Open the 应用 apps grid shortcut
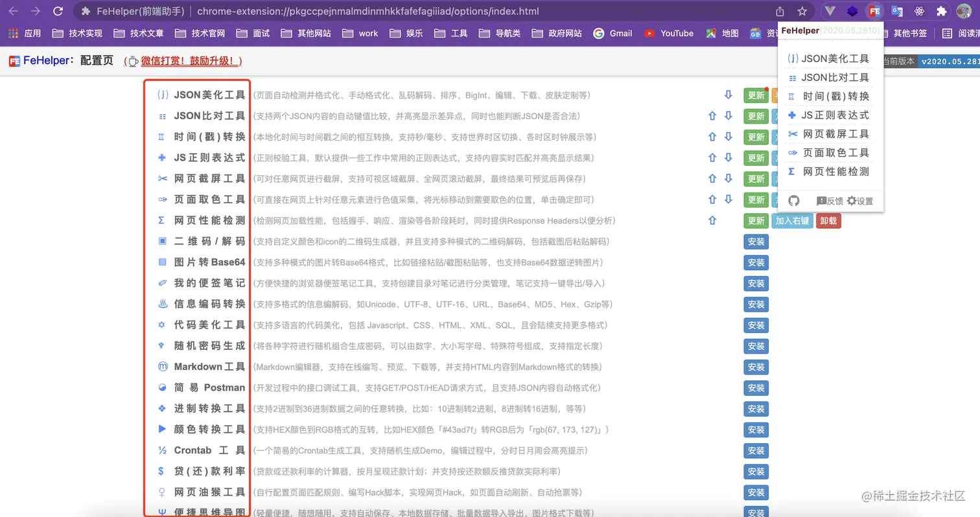Screen dimensions: 980x517 coord(24,33)
